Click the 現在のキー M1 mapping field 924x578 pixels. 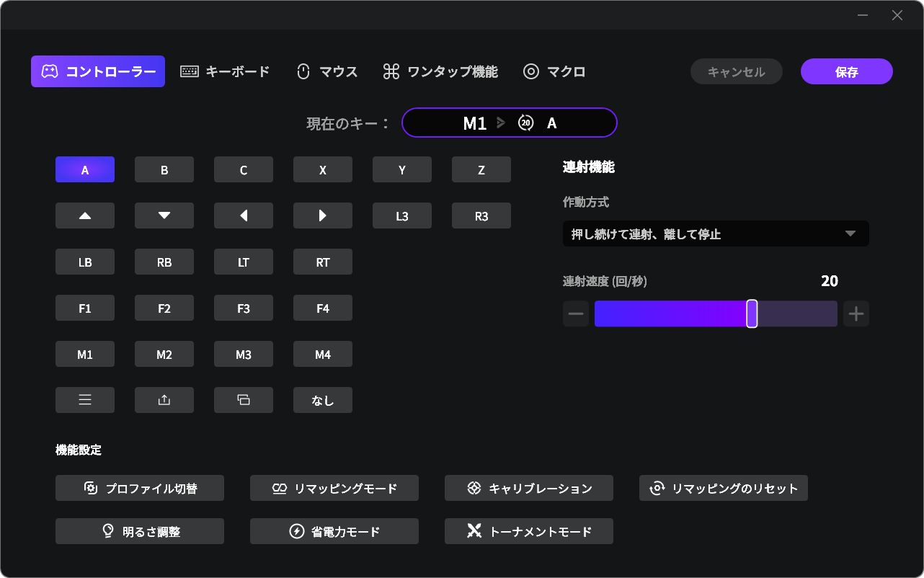[x=510, y=123]
